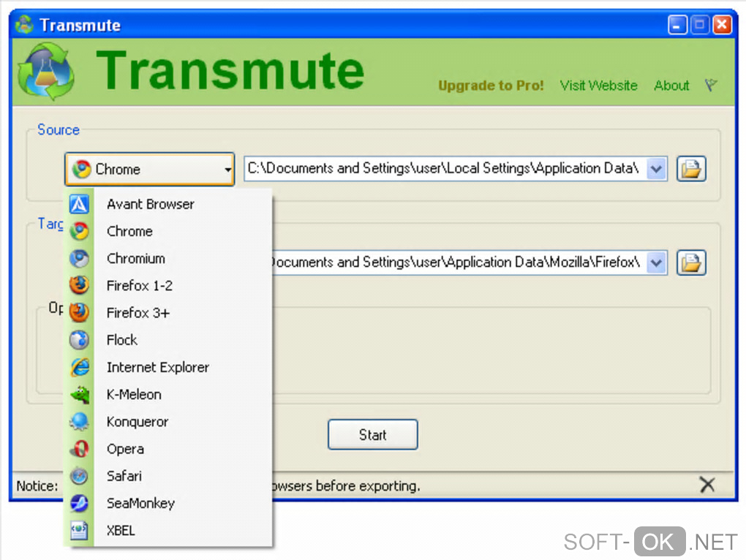Select the Safari entry
The width and height of the screenshot is (746, 560).
click(x=168, y=476)
